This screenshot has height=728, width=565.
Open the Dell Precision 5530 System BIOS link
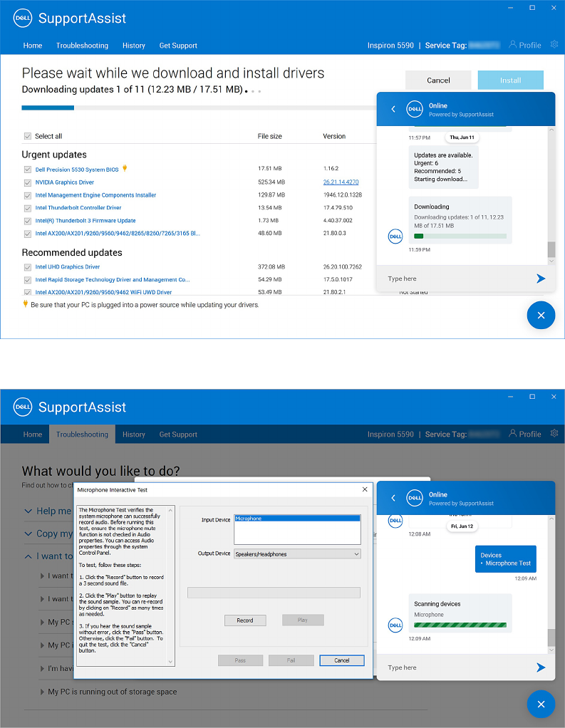point(77,170)
